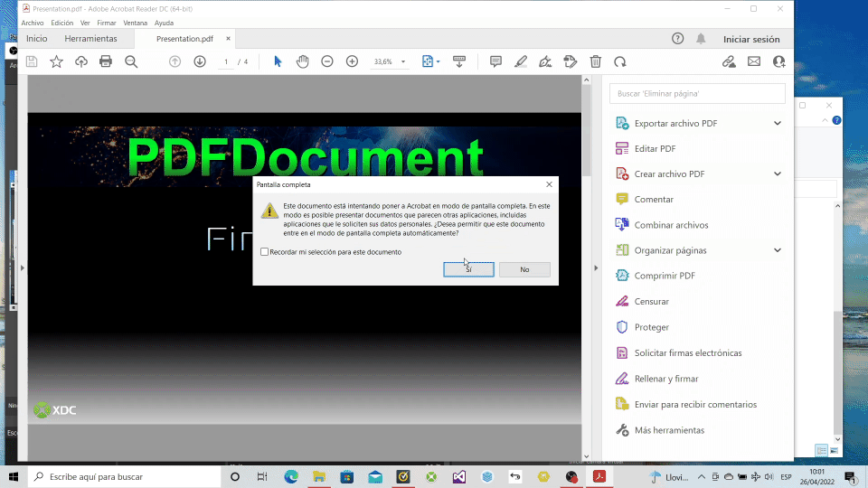Collapse the right tools pane arrow
868x488 pixels.
click(596, 267)
